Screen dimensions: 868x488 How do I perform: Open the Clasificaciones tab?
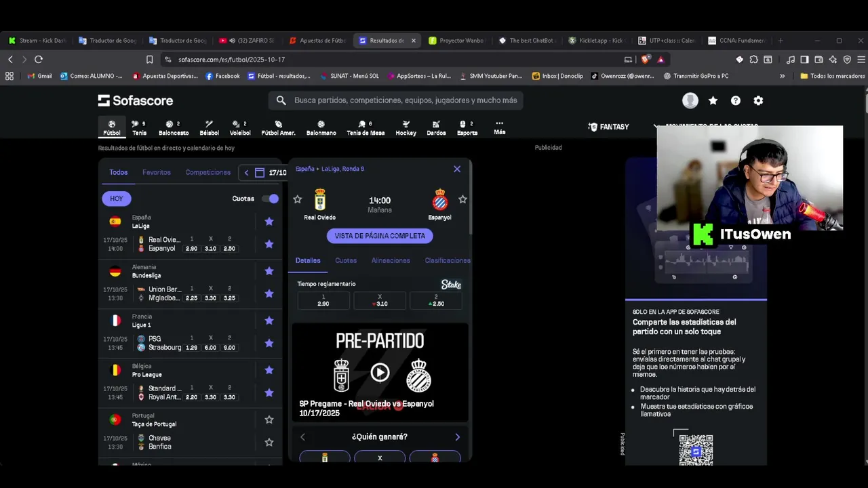tap(448, 260)
